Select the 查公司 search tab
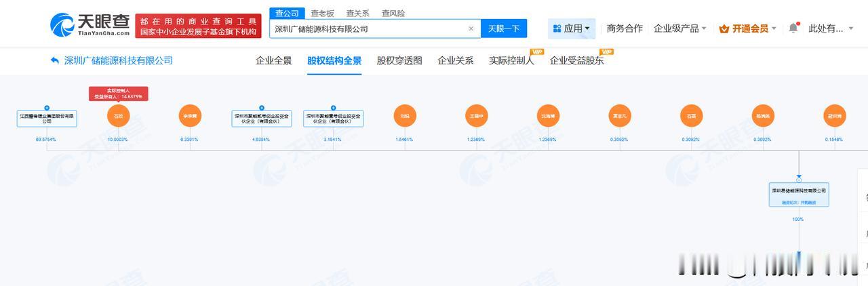868x286 pixels. point(287,13)
